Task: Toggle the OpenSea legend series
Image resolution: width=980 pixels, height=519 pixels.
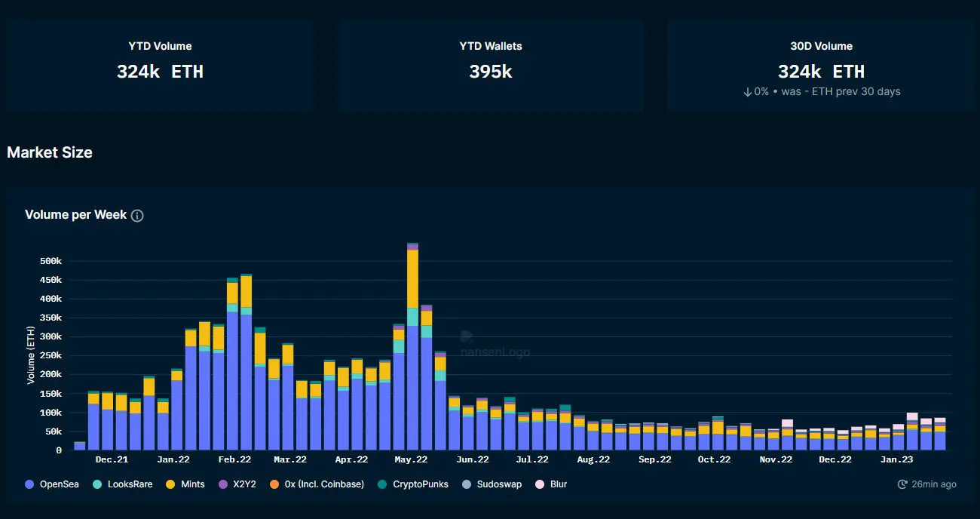Action: click(x=51, y=484)
